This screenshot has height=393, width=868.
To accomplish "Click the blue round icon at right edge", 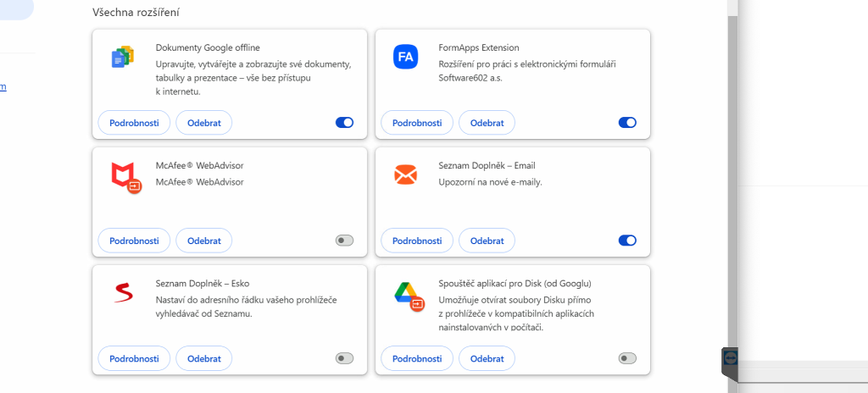I will pos(731,357).
